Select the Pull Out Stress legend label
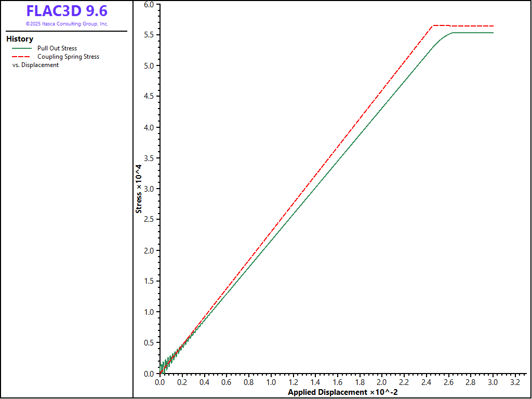This screenshot has width=532, height=399. click(57, 48)
